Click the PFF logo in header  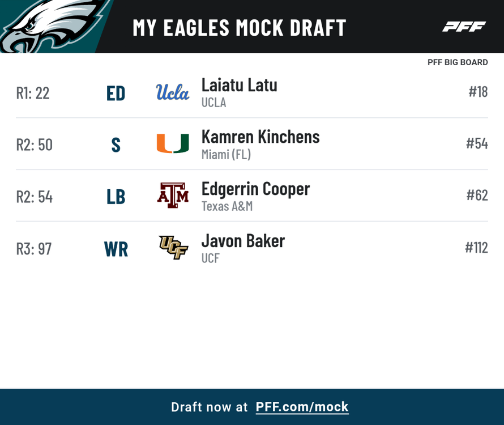point(464,27)
